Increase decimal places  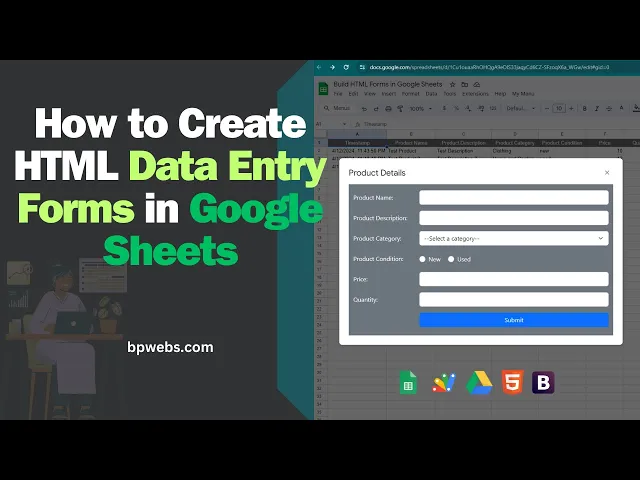click(481, 109)
